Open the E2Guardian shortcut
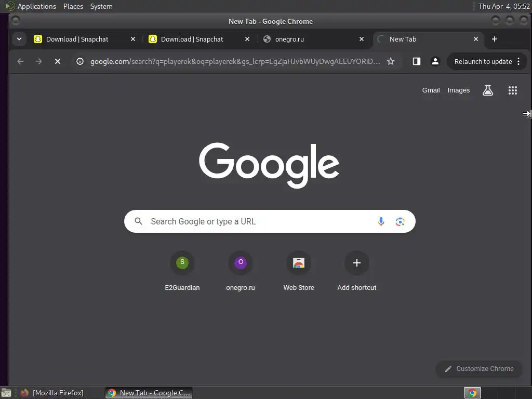 tap(182, 271)
